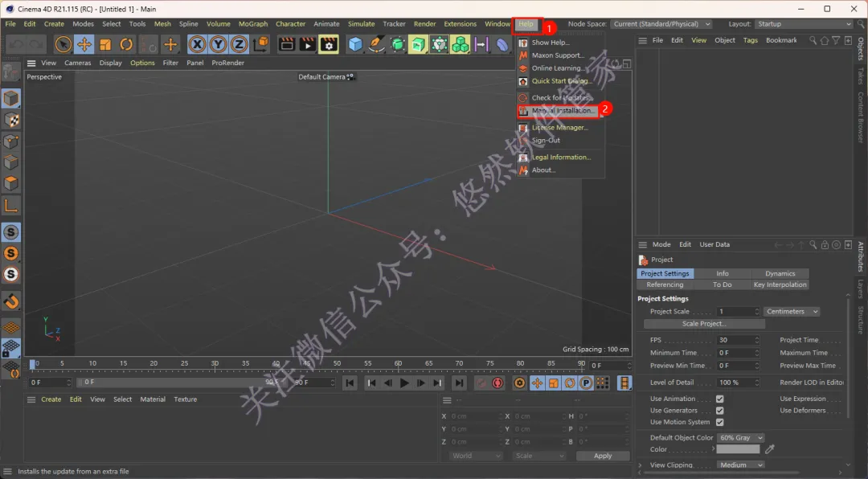Open Edit Render Settings gear clapperboard
The height and width of the screenshot is (479, 868).
tap(329, 44)
